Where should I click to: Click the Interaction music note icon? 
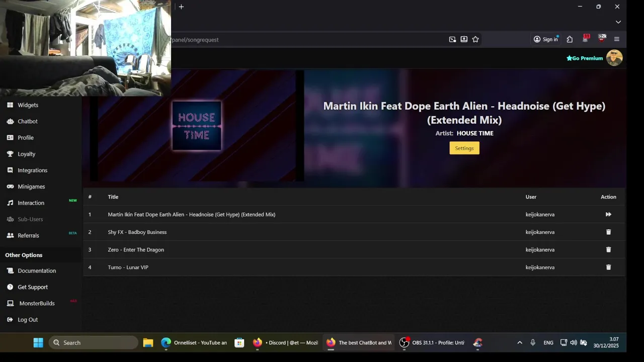[10, 203]
